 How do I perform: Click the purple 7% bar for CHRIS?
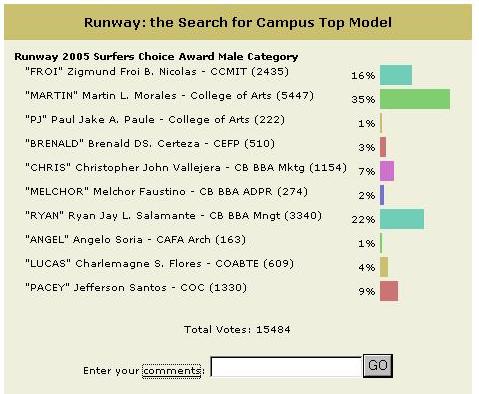387,171
